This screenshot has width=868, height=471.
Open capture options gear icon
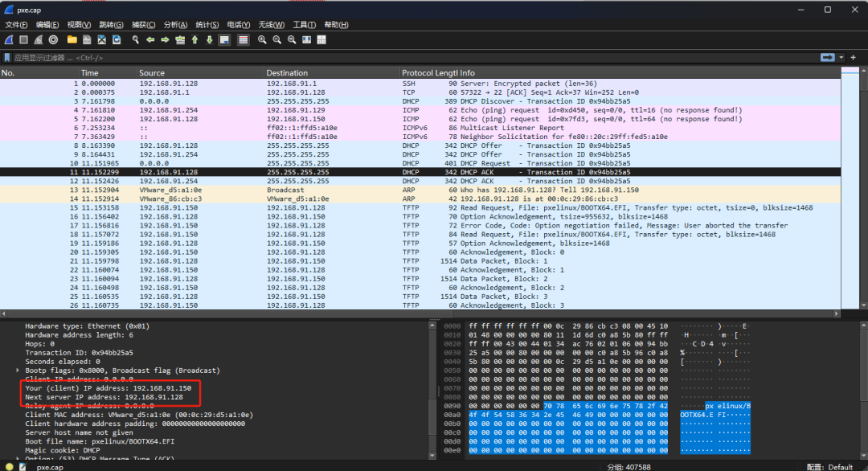(x=53, y=39)
